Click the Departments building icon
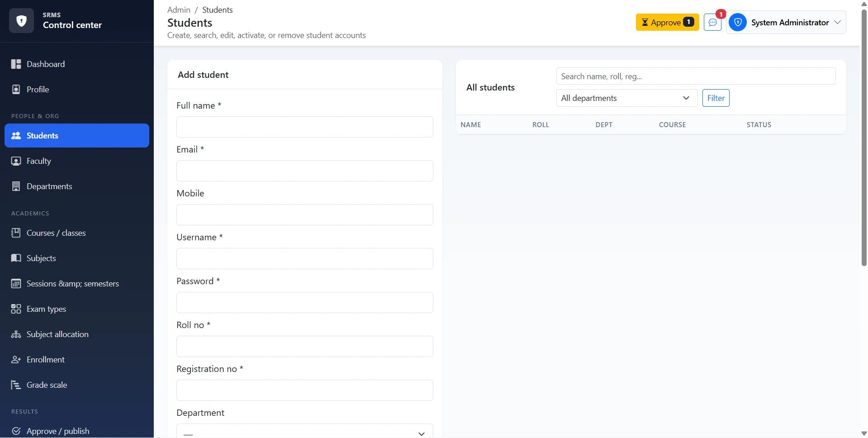The width and height of the screenshot is (868, 438). click(x=16, y=186)
